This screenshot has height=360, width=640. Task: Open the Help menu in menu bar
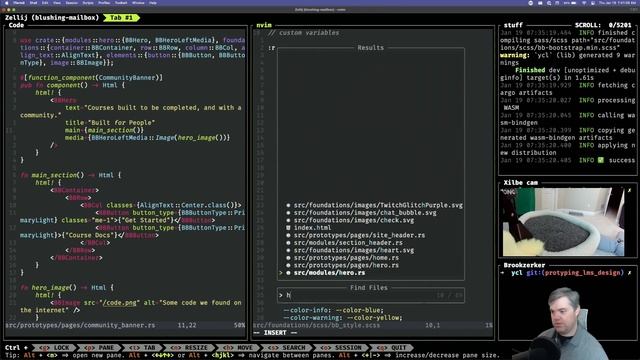point(153,2)
